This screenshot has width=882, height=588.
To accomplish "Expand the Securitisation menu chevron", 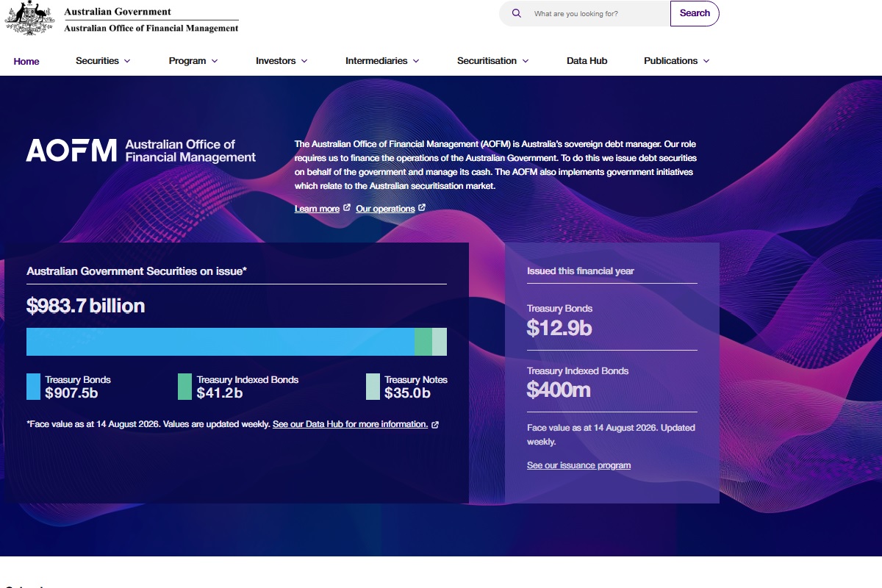I will click(526, 61).
